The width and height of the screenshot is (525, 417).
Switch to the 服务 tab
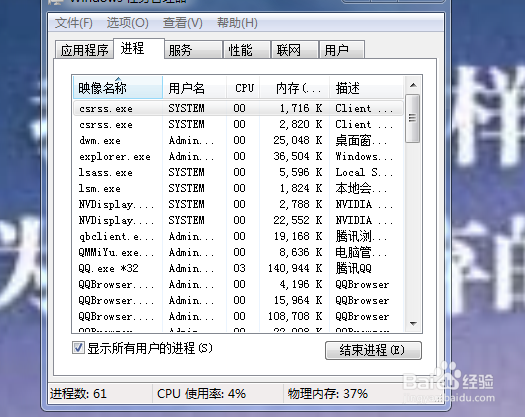193,50
